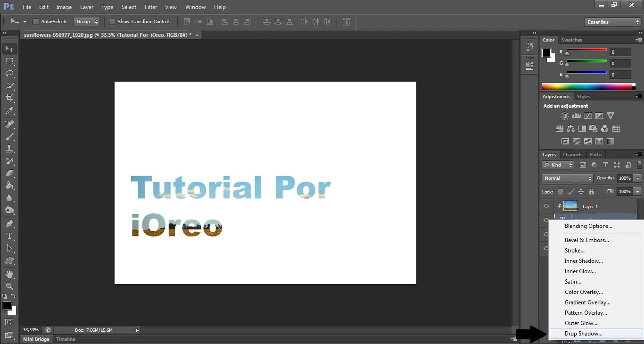Click the foreground color swatch in toolbox
This screenshot has height=344, width=644.
pos(7,306)
